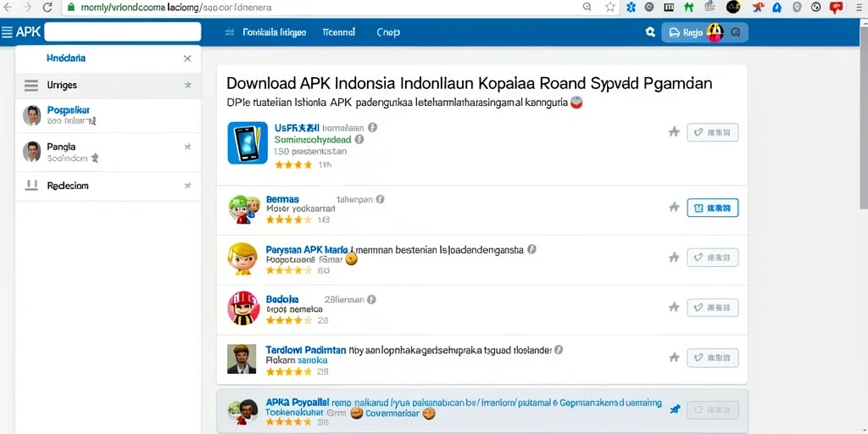Click the info icon next to lahenpan

tap(380, 198)
